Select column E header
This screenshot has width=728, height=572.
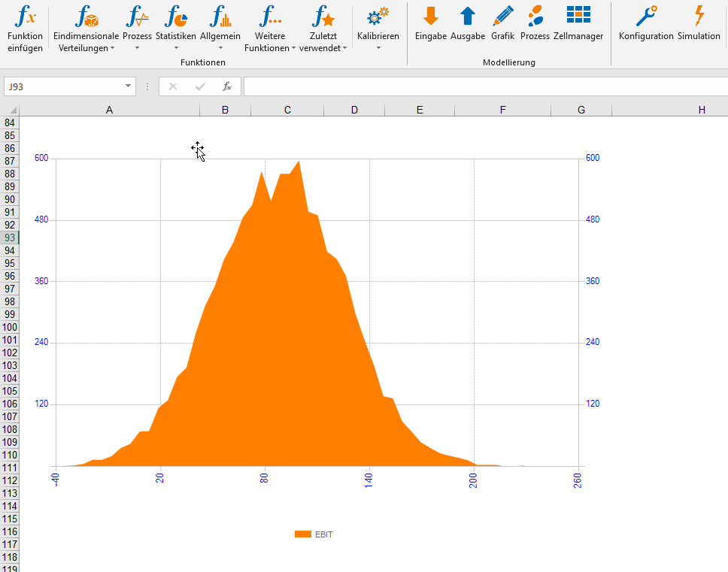420,110
